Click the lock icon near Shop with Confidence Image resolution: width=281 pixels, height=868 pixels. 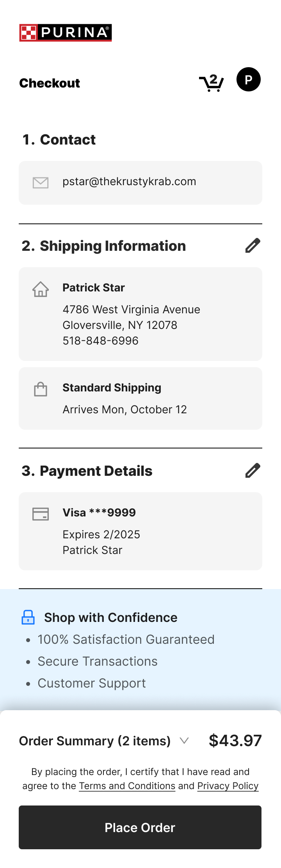tap(28, 618)
